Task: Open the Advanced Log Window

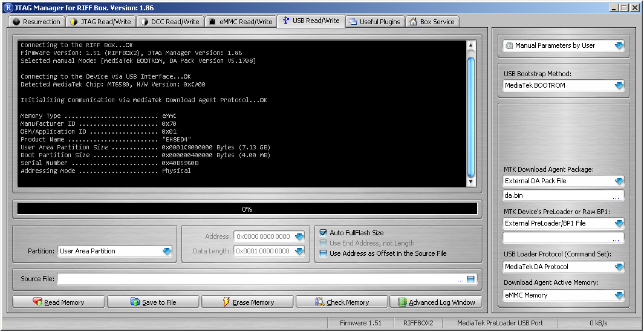Action: [436, 302]
